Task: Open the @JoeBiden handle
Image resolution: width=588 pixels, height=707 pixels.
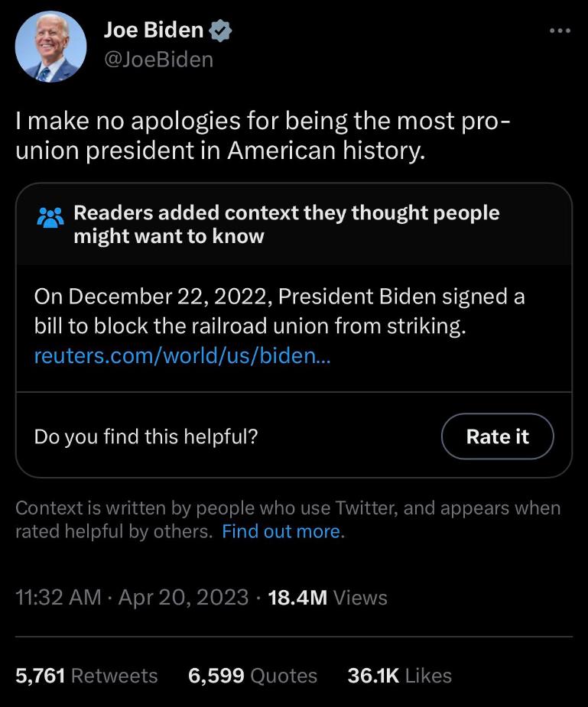Action: click(159, 60)
